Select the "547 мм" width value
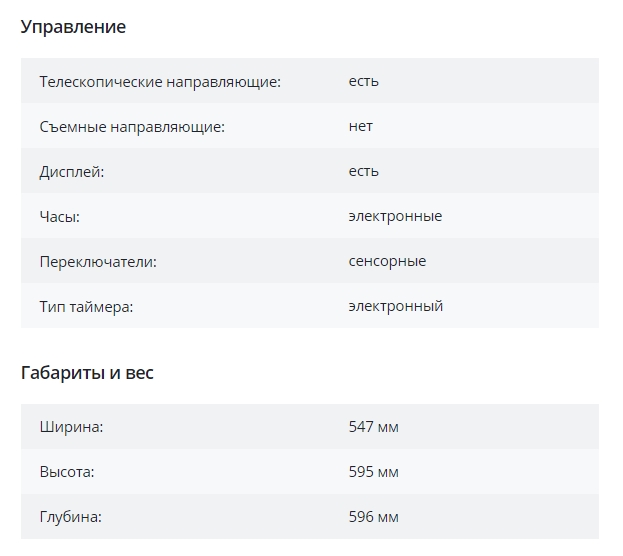Screen dimensions: 623x556 [373, 427]
